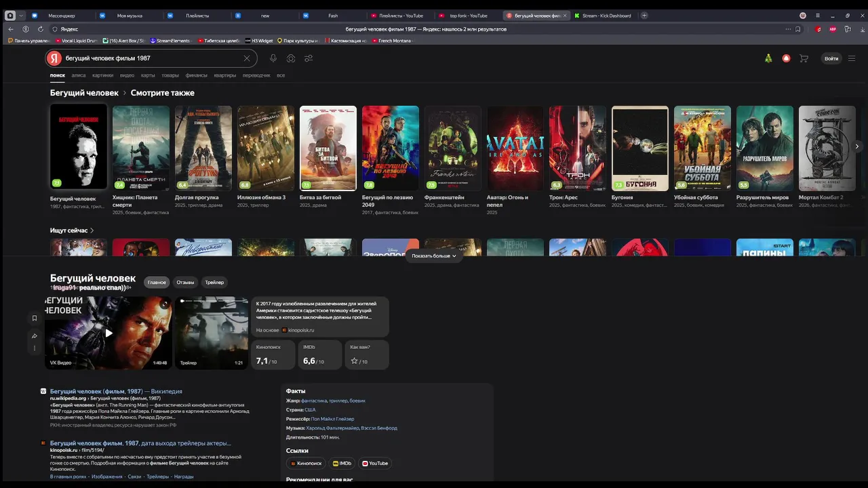Open the Убойная суббота poster

[x=703, y=148]
